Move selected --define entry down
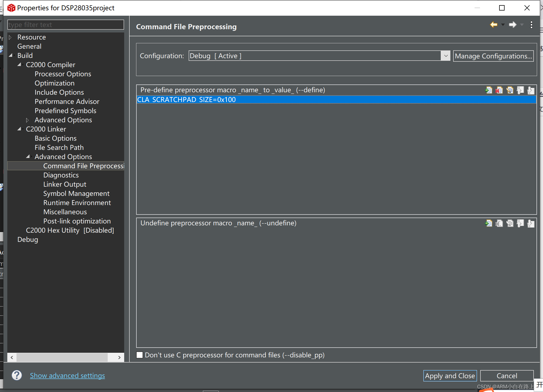The image size is (543, 392). 531,90
